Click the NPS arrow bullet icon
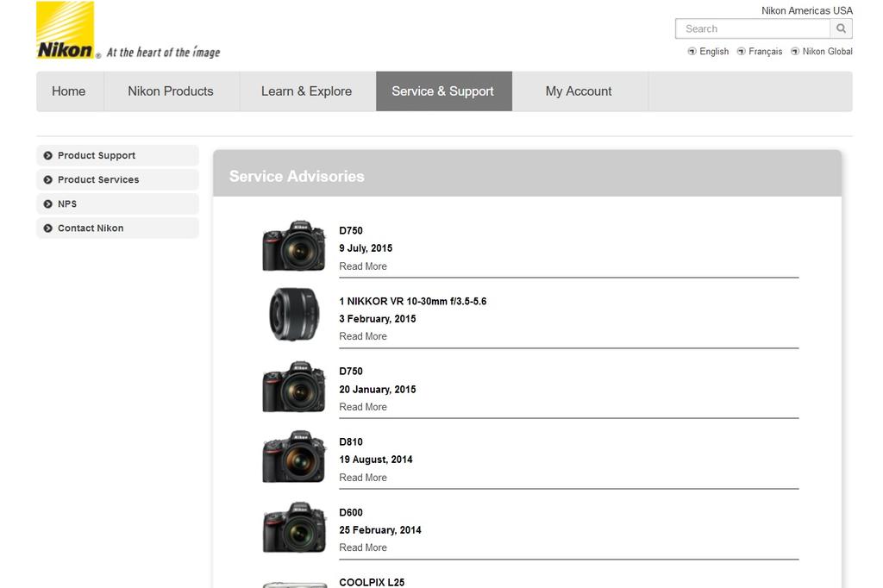Viewport: 883px width, 588px height. point(48,204)
